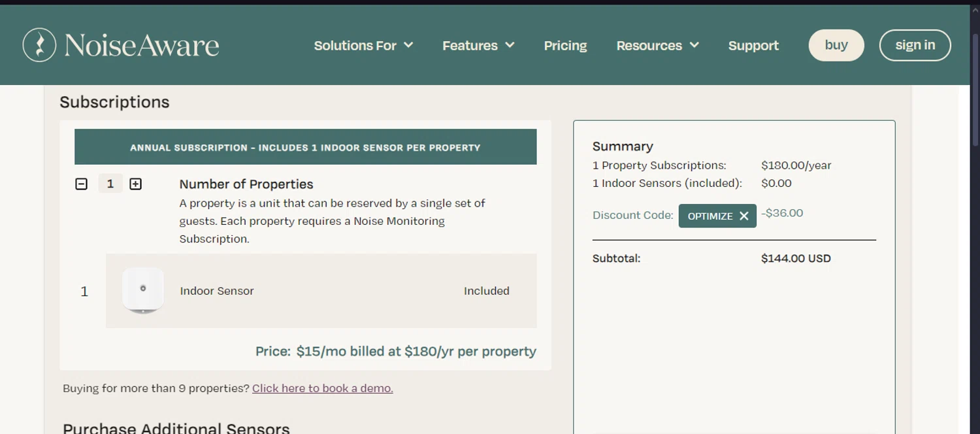Viewport: 980px width, 434px height.
Task: Click the Subscriptions heading
Action: tap(114, 102)
